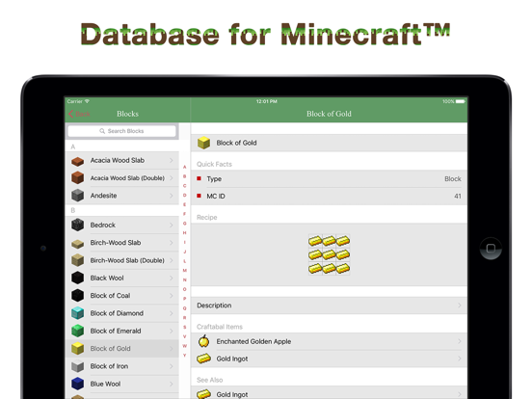The image size is (532, 399).
Task: Select the Acacia Wood Slab (Double) icon
Action: click(78, 178)
